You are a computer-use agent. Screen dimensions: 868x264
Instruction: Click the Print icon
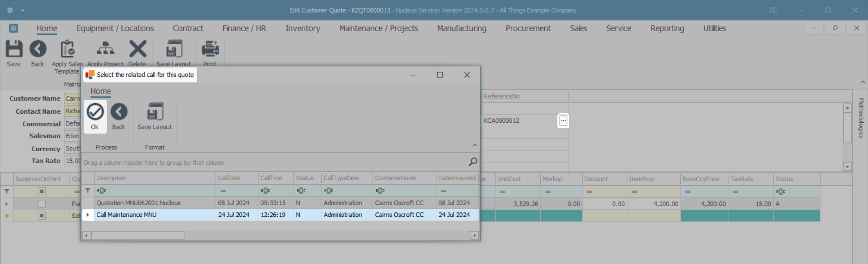point(210,49)
